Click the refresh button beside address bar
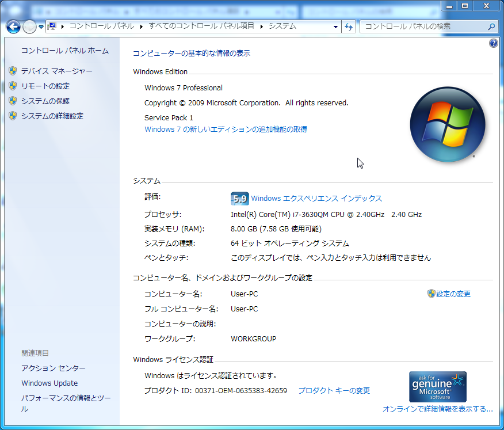This screenshot has height=430, width=504. point(349,26)
